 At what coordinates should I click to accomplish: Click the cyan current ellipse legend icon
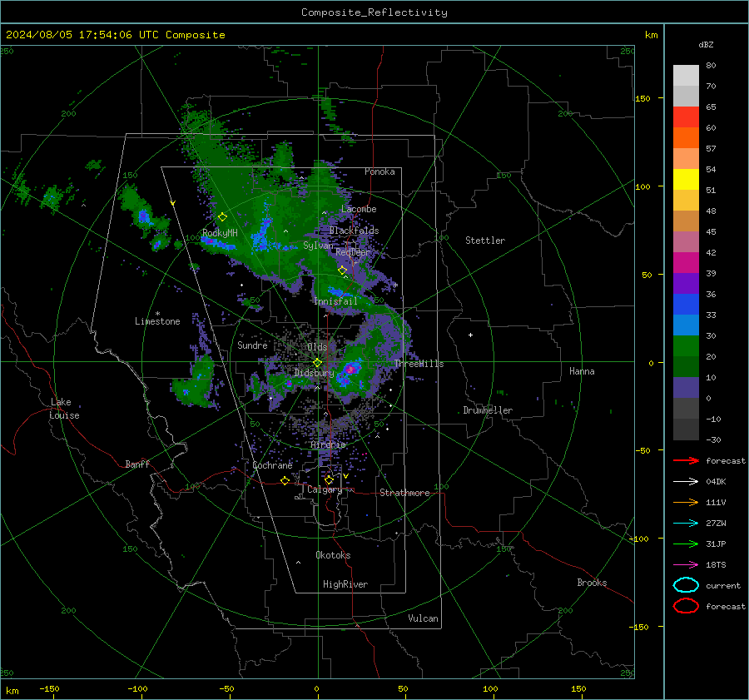tap(686, 585)
